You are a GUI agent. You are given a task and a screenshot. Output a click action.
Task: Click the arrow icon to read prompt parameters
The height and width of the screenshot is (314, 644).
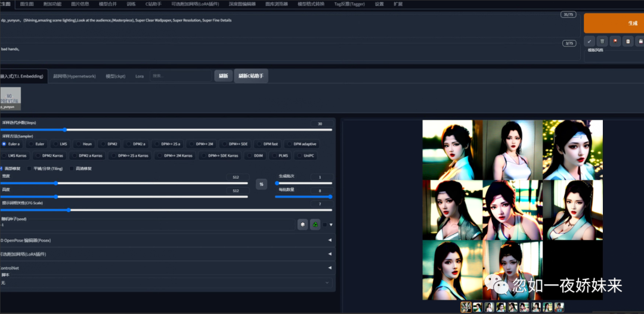click(x=589, y=41)
